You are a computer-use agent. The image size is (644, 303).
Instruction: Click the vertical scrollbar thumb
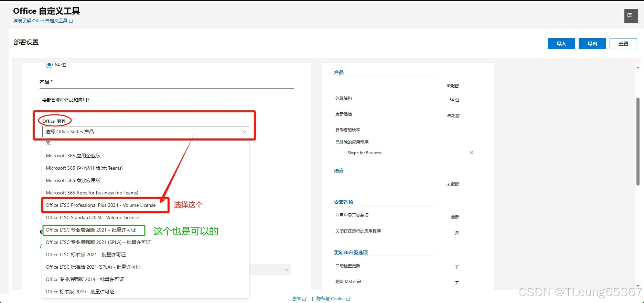click(x=638, y=142)
